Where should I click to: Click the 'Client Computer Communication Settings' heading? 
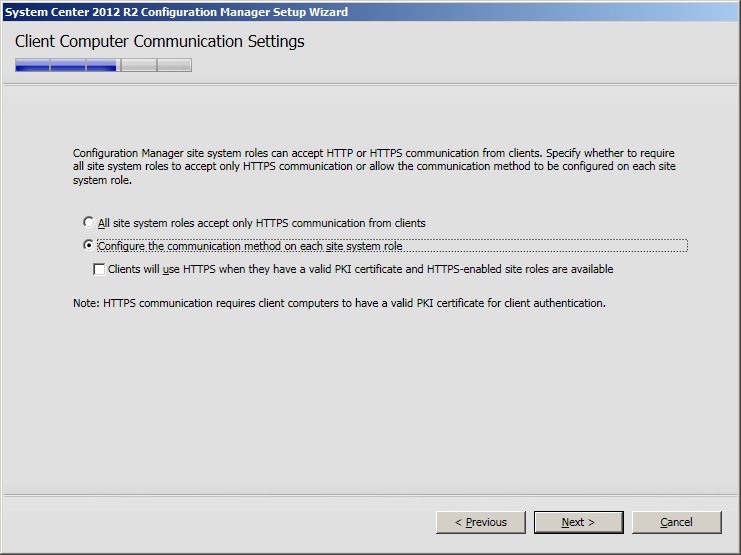click(x=160, y=42)
